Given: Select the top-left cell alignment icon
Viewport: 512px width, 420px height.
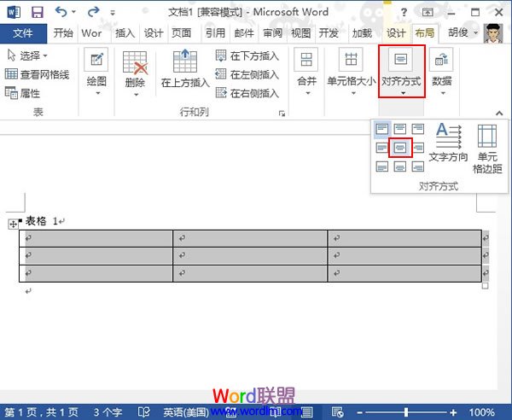Looking at the screenshot, I should (381, 129).
